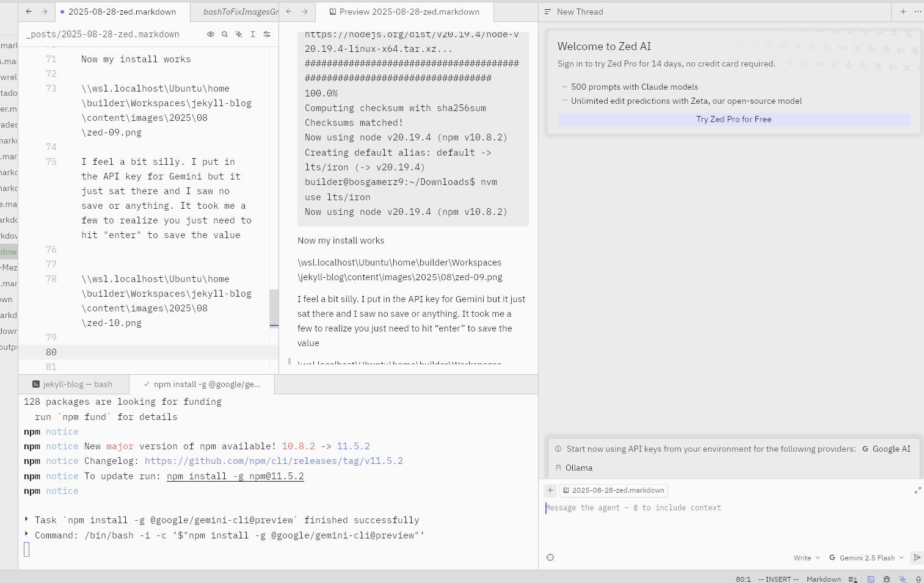Open the Gemini 2.5 Flash model selector
The height and width of the screenshot is (583, 924).
point(867,557)
